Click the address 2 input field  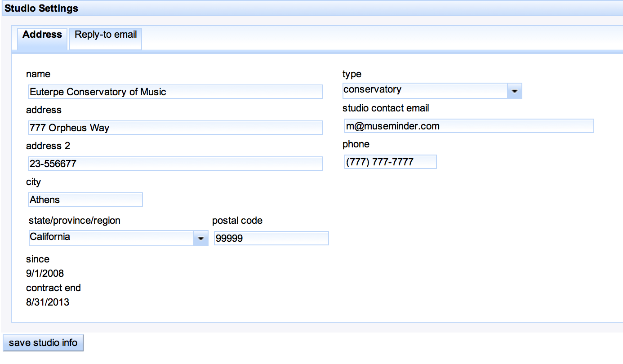click(x=175, y=164)
